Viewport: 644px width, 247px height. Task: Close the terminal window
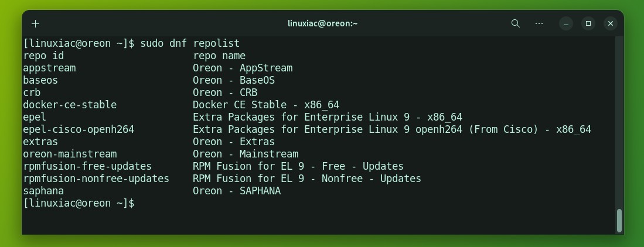611,24
